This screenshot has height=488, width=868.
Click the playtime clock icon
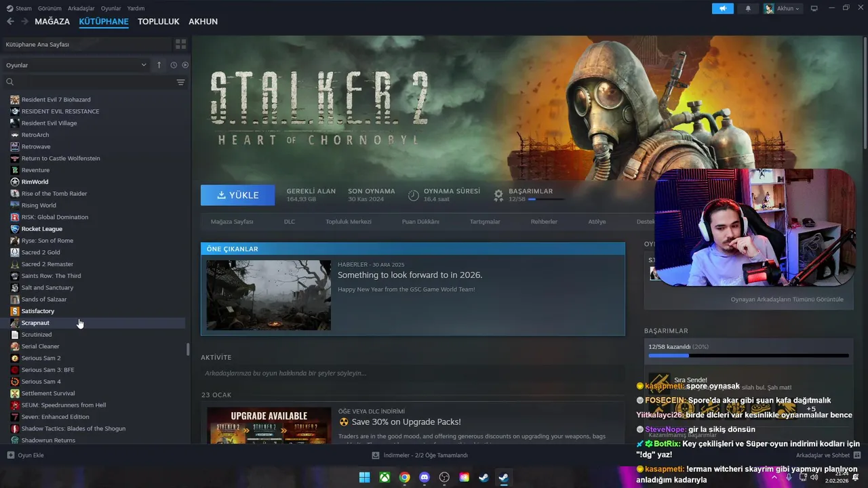(413, 195)
